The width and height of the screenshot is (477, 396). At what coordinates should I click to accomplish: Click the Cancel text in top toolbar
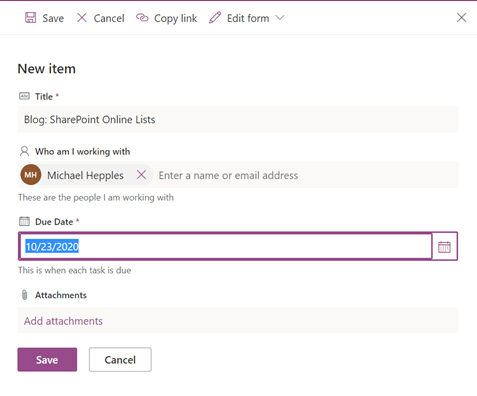109,18
